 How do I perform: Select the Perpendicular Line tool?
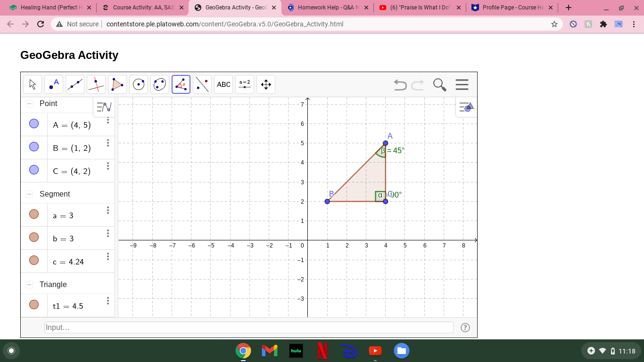pos(96,84)
